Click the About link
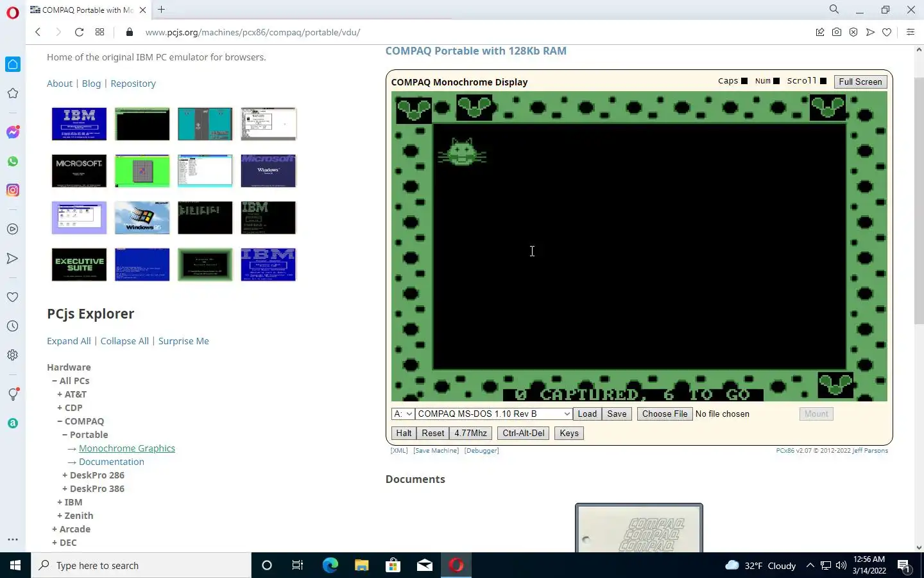 [60, 83]
